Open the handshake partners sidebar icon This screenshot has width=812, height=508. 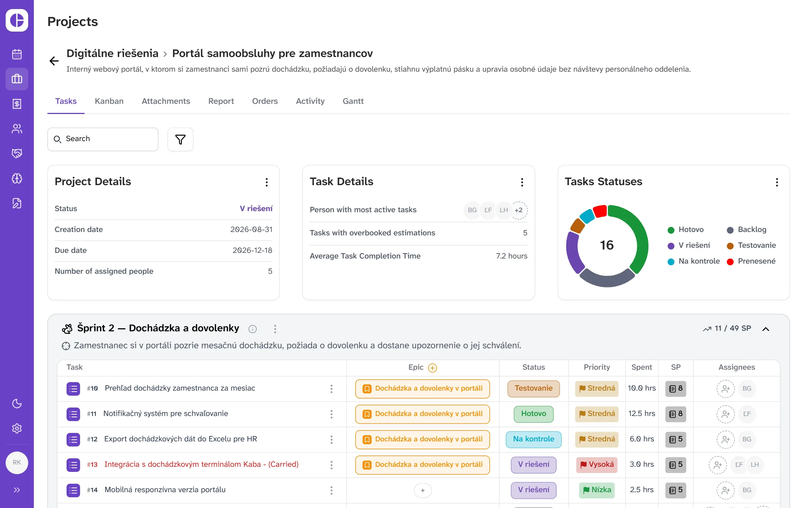(17, 154)
